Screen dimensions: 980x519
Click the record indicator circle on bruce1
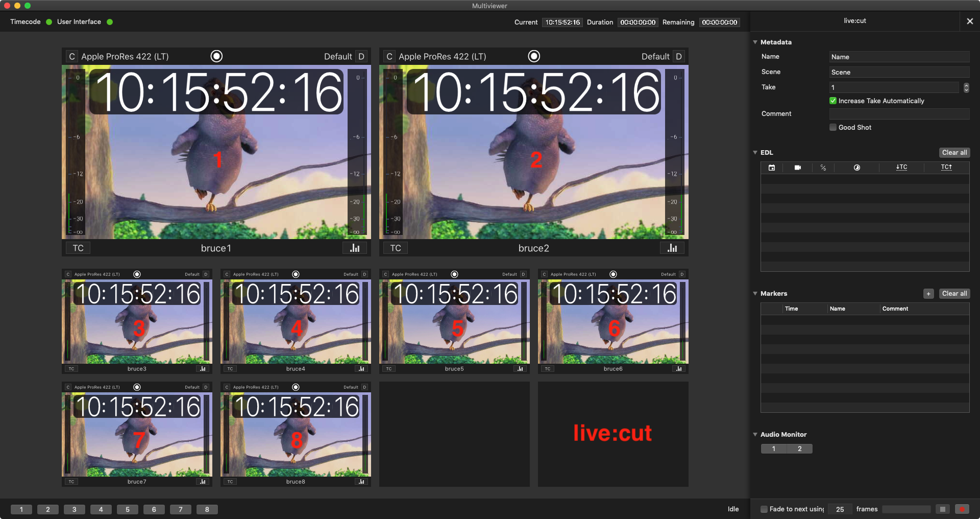tap(216, 56)
